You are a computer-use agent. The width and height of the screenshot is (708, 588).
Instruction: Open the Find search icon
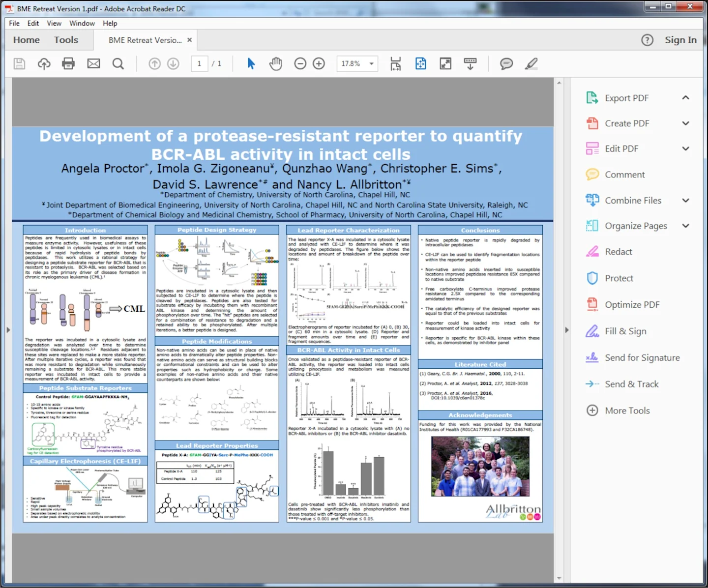click(x=118, y=63)
